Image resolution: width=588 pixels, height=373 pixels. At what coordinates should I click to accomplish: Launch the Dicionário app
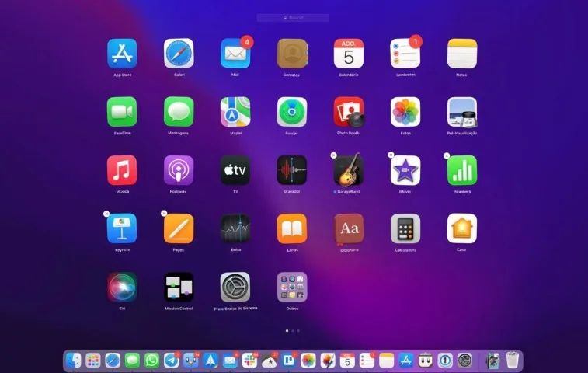point(349,228)
